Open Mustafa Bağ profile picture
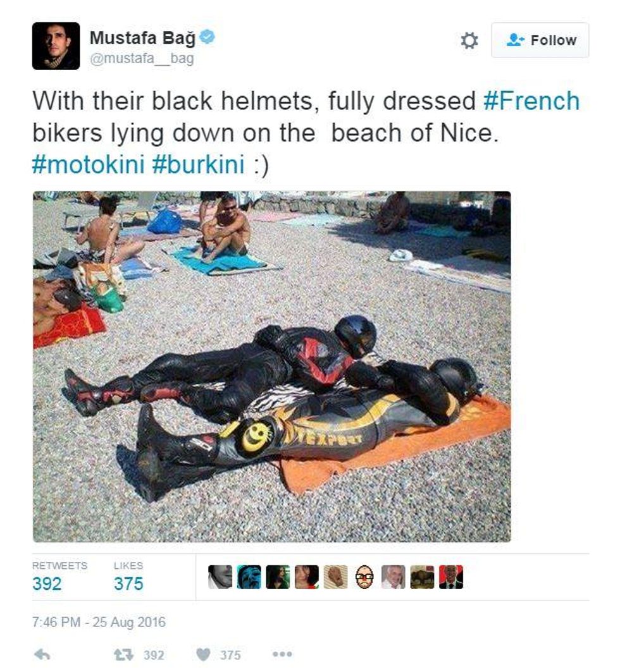This screenshot has width=620, height=672. (x=56, y=46)
